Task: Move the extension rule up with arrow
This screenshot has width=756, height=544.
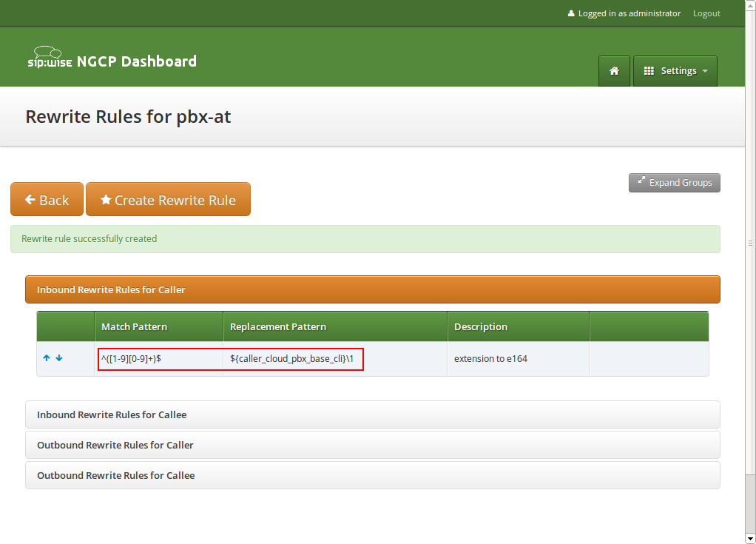Action: point(47,357)
